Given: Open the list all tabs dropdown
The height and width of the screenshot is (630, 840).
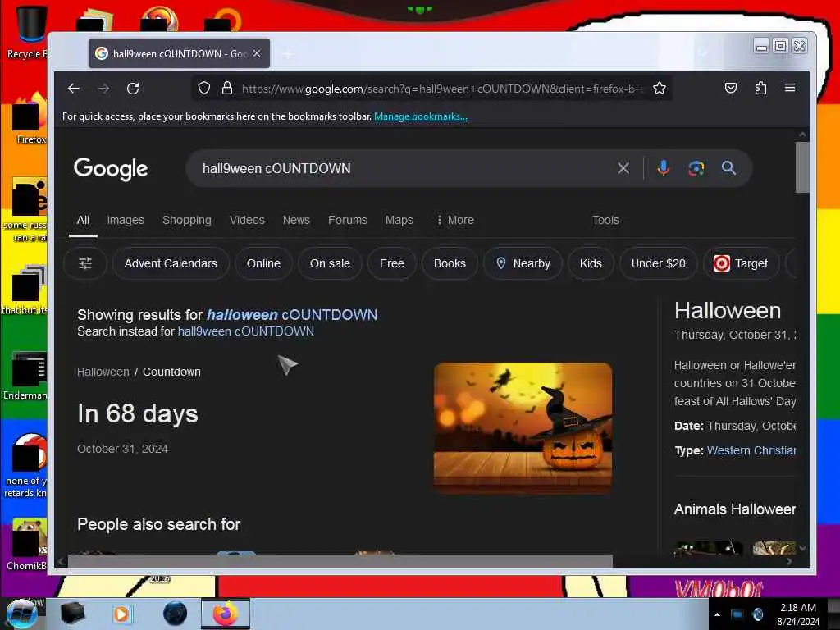Looking at the screenshot, I should coord(703,53).
